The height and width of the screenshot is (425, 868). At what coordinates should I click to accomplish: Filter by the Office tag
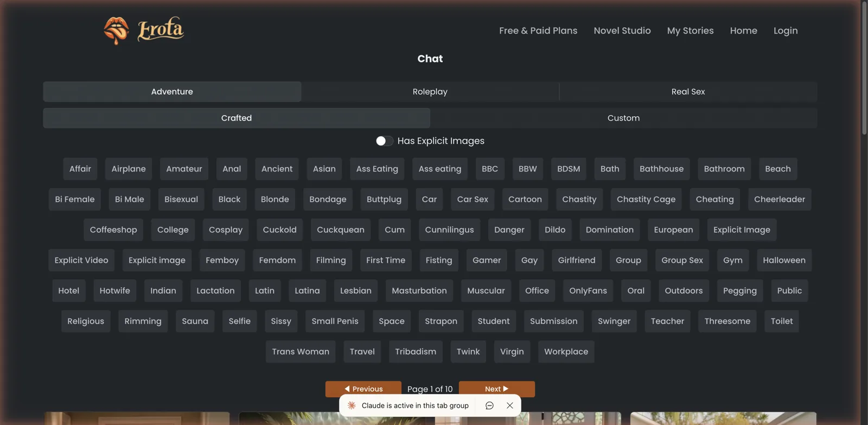pos(537,290)
